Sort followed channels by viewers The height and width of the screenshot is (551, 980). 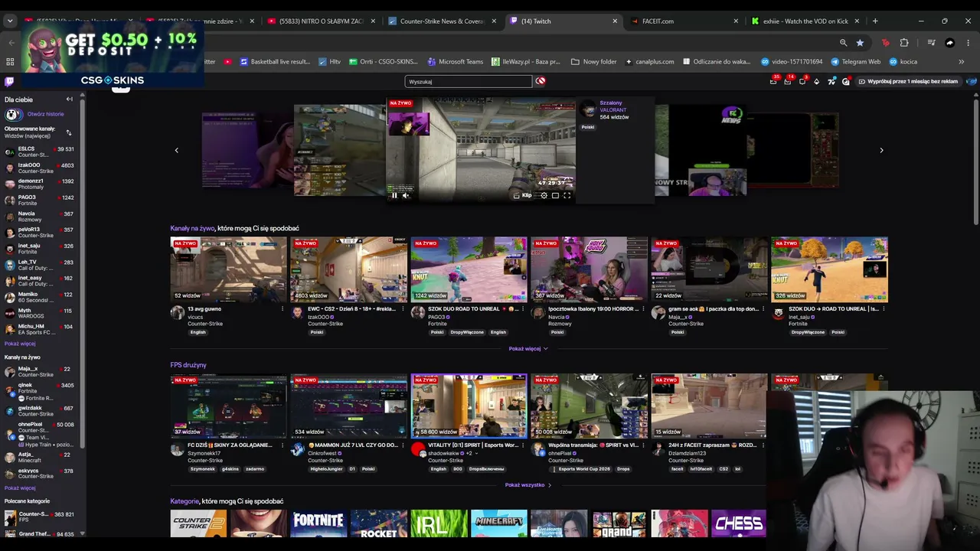click(x=68, y=132)
